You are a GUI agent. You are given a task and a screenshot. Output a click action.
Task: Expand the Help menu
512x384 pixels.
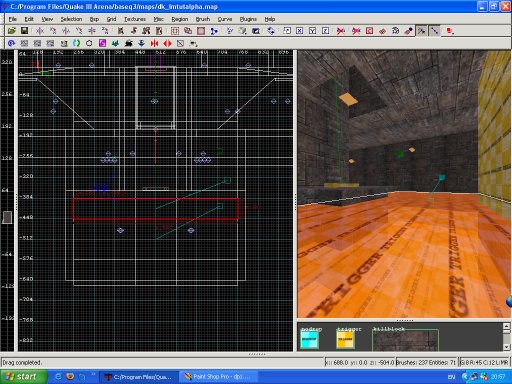[270, 19]
